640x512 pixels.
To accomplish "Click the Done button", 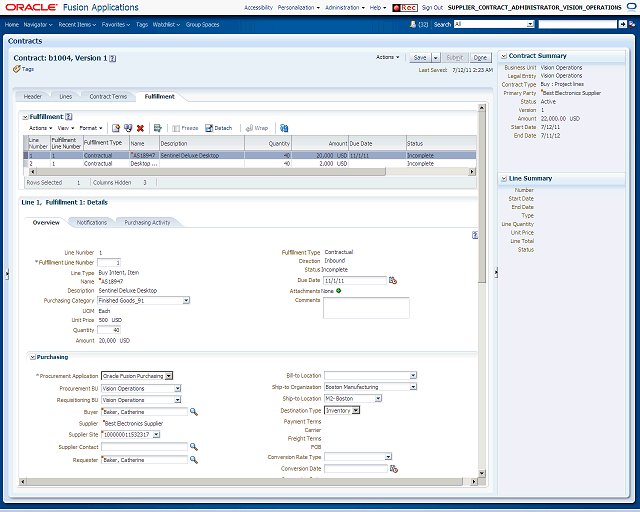I will click(480, 58).
